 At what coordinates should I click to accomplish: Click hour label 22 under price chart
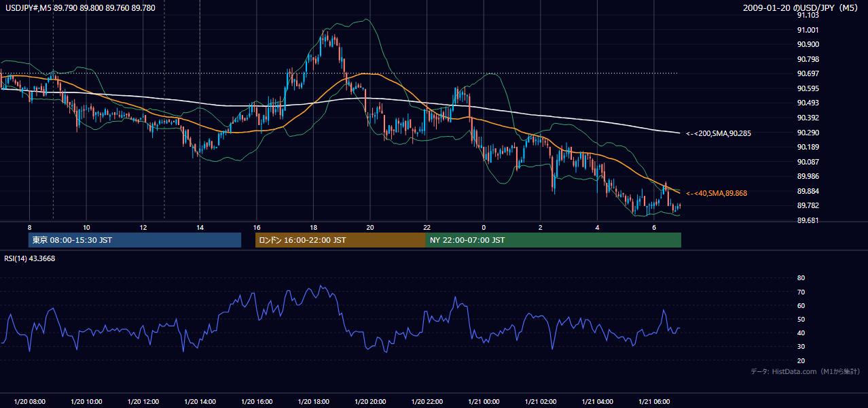click(x=427, y=227)
